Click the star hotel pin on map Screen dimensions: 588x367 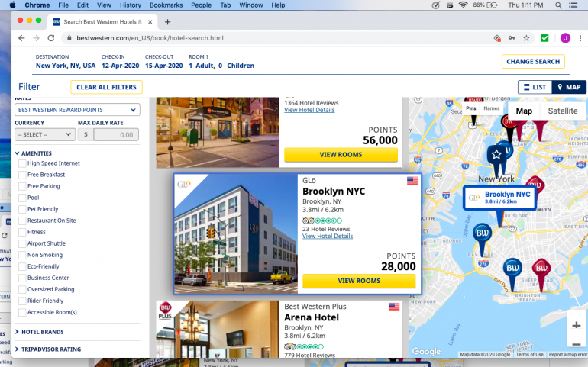click(x=496, y=154)
